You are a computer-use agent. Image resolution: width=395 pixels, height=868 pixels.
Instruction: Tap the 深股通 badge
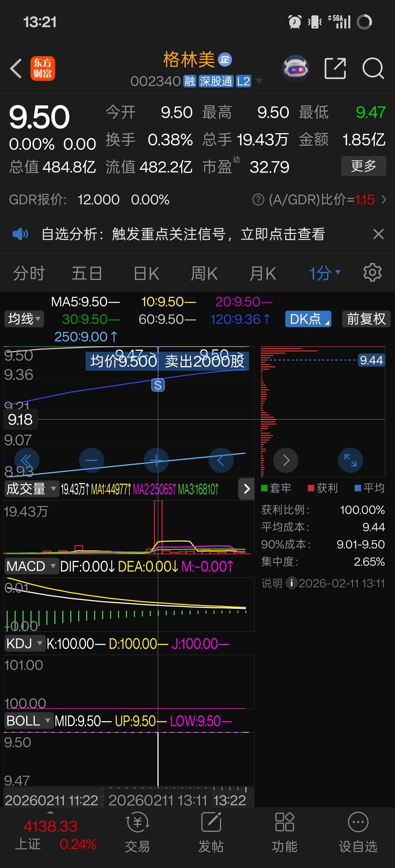tap(216, 81)
